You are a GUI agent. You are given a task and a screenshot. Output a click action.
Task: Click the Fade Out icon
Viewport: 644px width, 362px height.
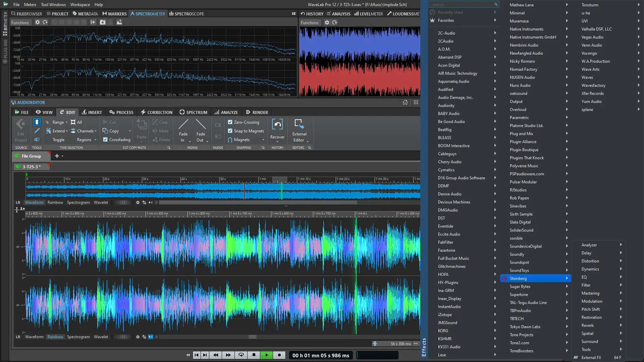pos(201,125)
